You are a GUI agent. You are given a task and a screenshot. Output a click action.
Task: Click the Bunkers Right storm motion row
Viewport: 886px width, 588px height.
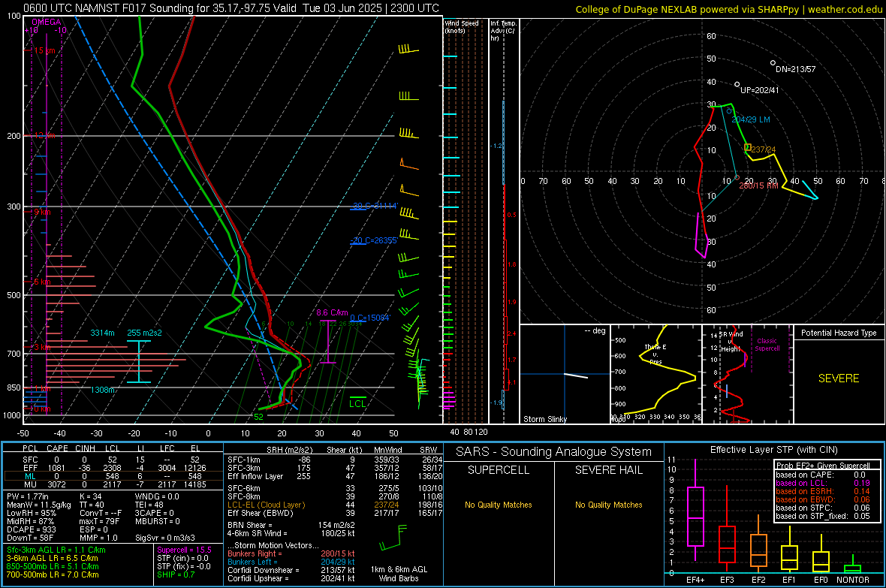click(291, 553)
